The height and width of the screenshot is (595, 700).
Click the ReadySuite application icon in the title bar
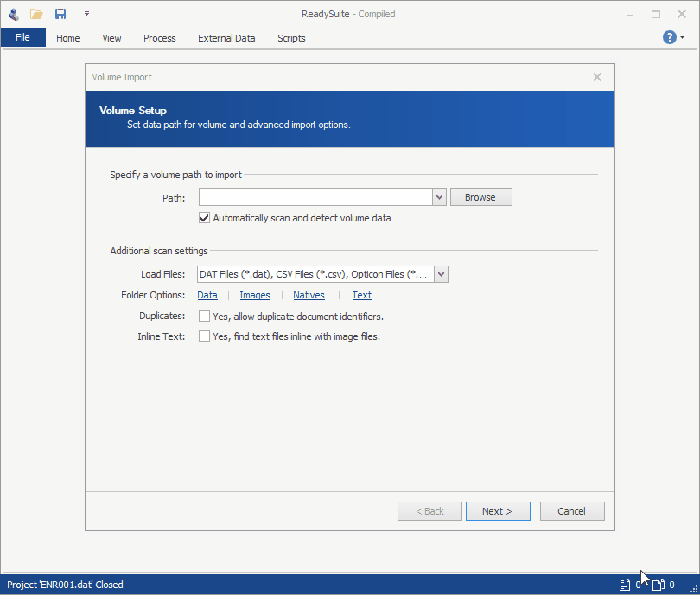[13, 15]
